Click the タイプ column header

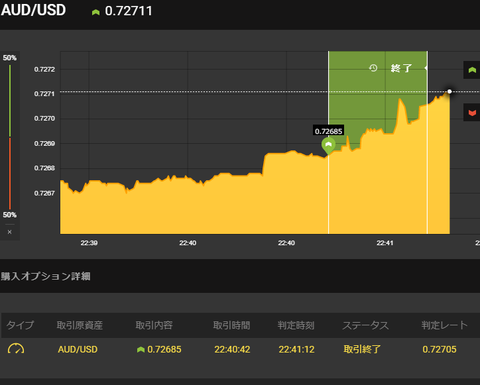20,325
